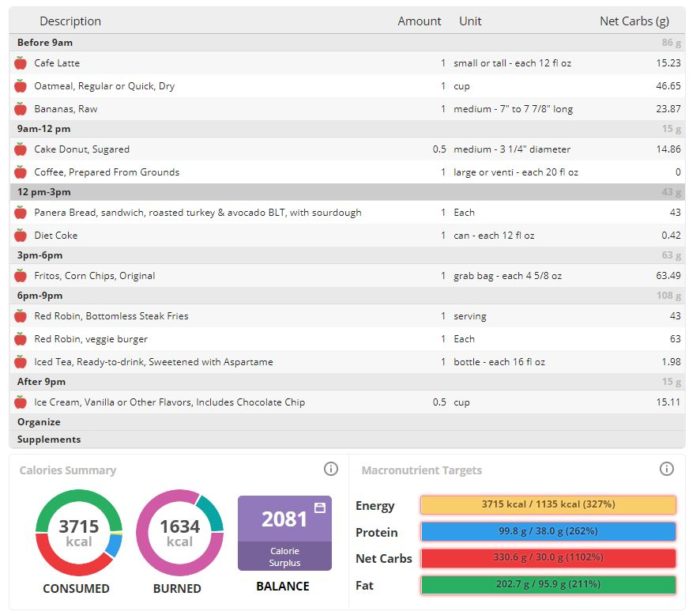
Task: Click the apple icon beside Cafe Latte
Action: 21,63
